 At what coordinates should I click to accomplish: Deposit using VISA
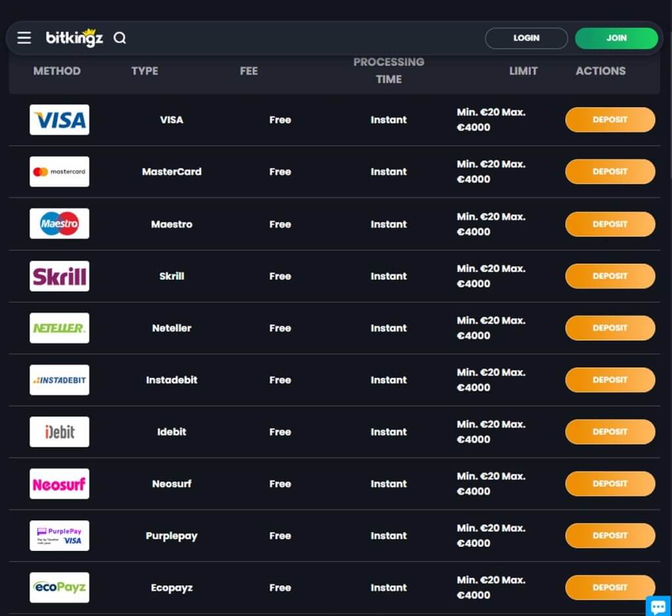coord(610,119)
